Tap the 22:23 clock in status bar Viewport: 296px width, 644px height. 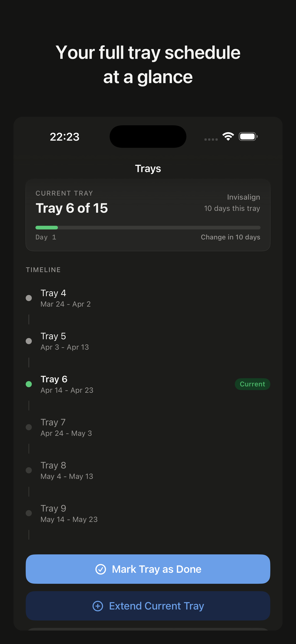pyautogui.click(x=65, y=137)
